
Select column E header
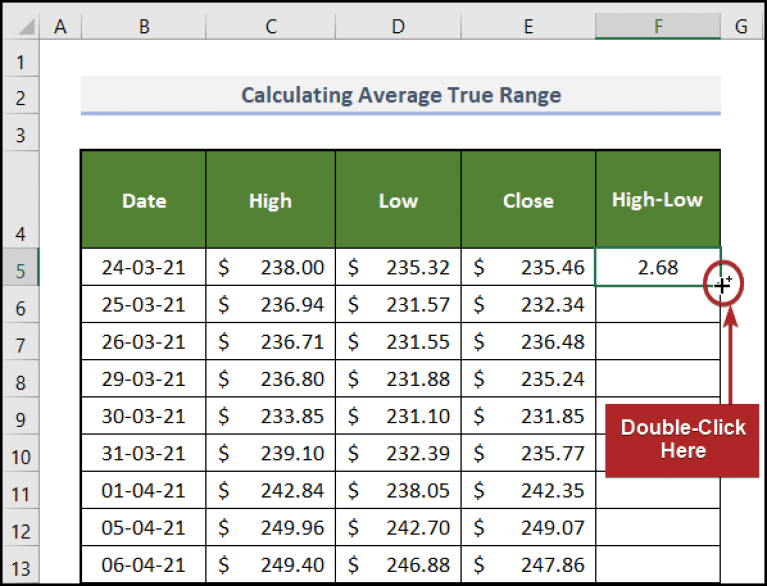click(x=528, y=26)
